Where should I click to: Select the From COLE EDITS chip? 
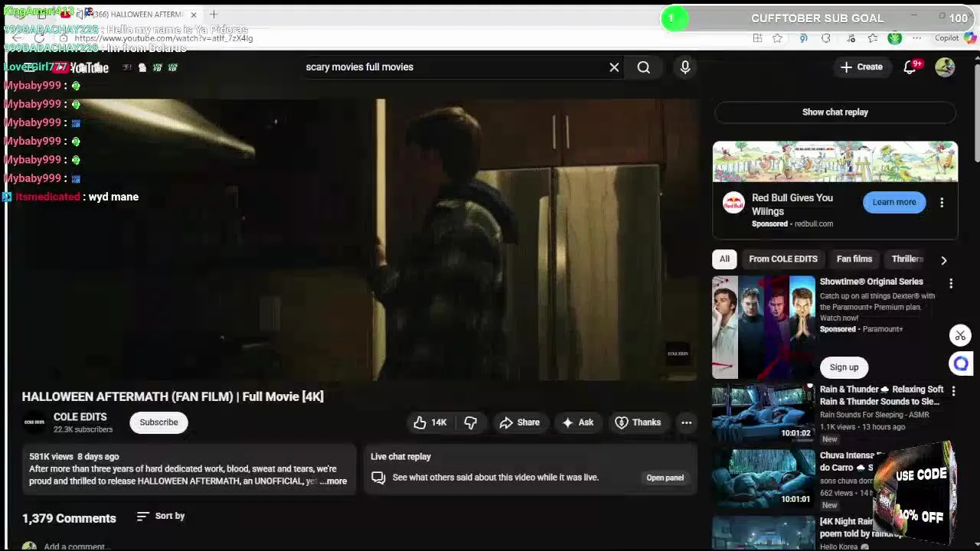tap(783, 259)
